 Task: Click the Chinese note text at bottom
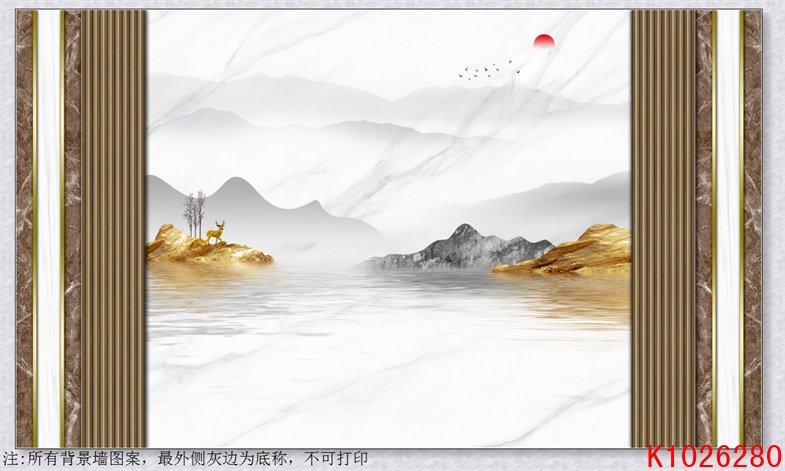(x=185, y=458)
